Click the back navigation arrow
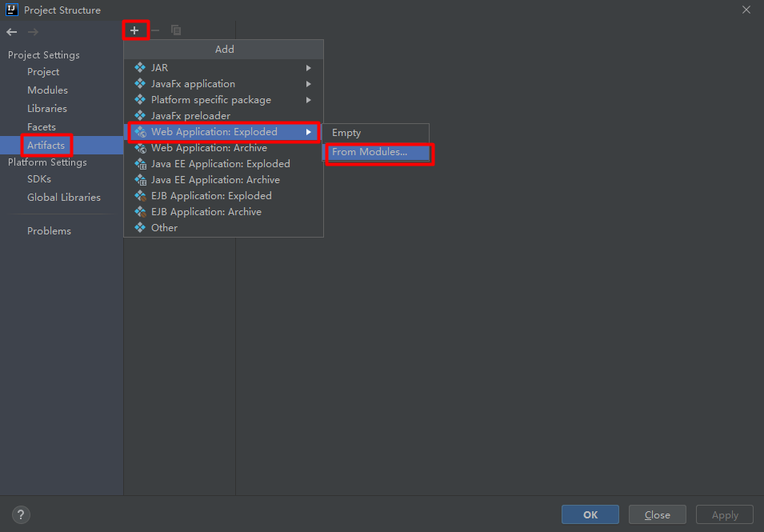Image resolution: width=764 pixels, height=532 pixels. [12, 32]
